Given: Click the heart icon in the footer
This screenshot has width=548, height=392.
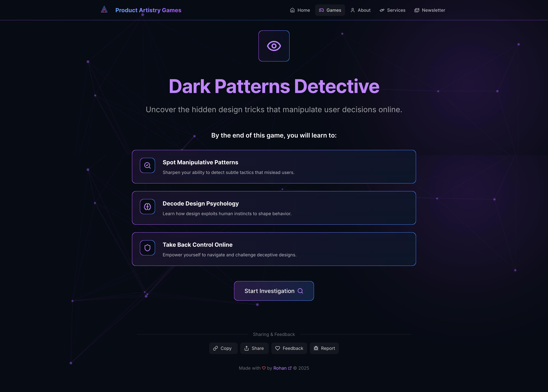Looking at the screenshot, I should point(264,368).
